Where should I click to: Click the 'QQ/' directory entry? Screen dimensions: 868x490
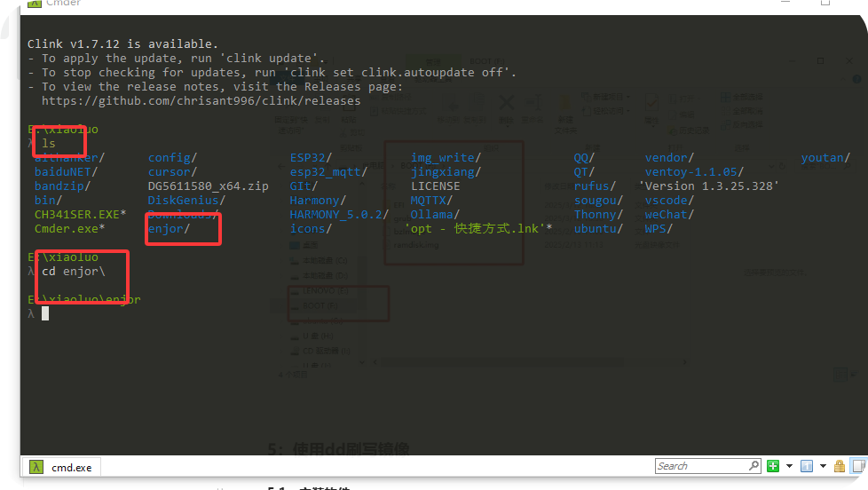pos(584,158)
